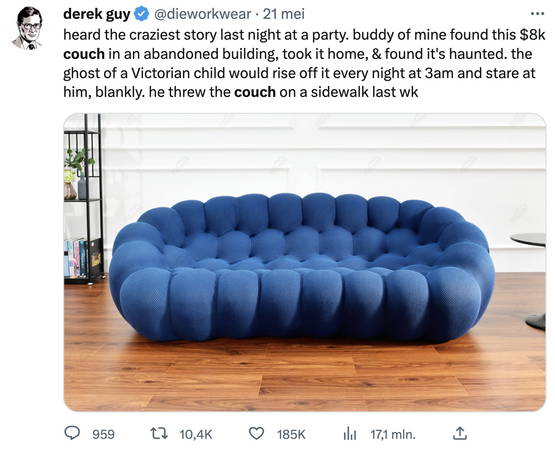Open the blue couch photo

pos(304,262)
